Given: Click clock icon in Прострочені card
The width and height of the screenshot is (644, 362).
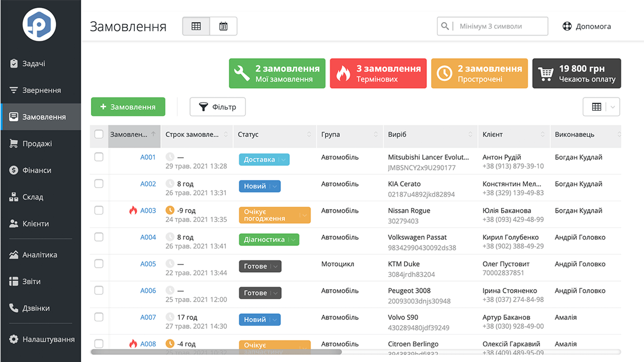Looking at the screenshot, I should [444, 73].
